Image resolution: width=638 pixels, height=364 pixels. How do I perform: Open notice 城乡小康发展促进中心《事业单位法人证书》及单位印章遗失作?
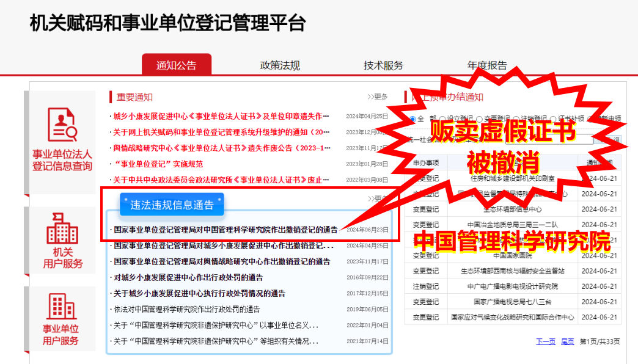click(x=221, y=116)
